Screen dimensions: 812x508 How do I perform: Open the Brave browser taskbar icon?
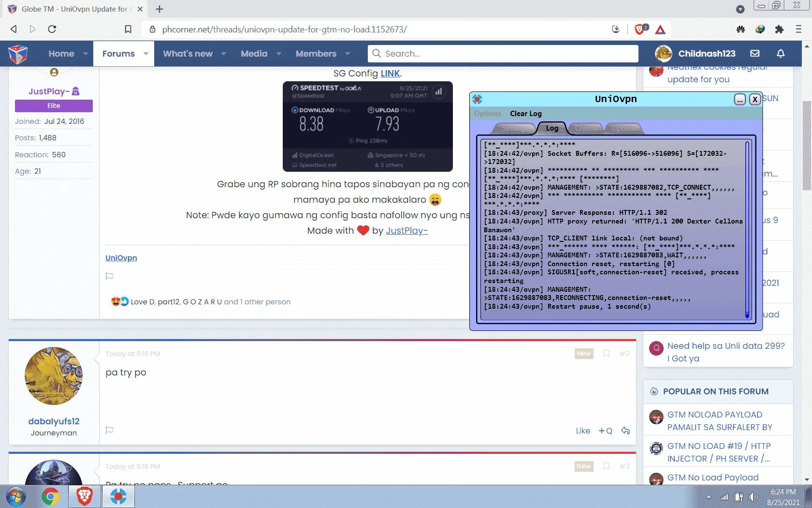click(85, 496)
